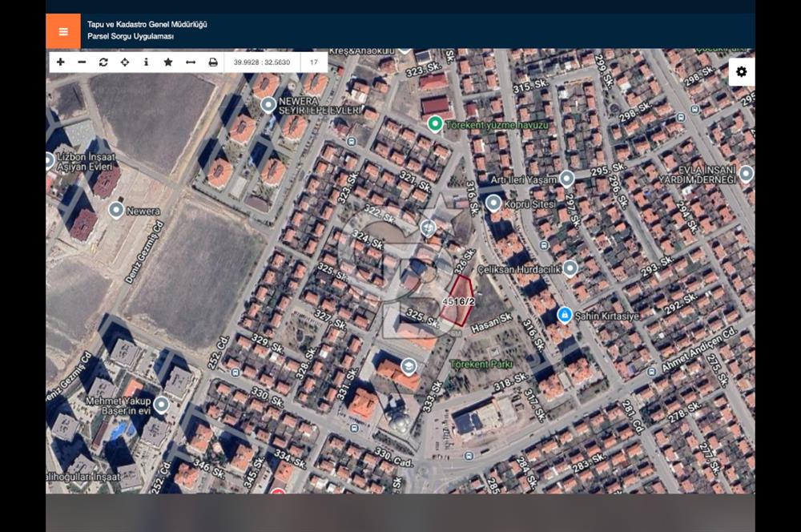801x532 pixels.
Task: Print the map using the printer icon
Action: 213,62
